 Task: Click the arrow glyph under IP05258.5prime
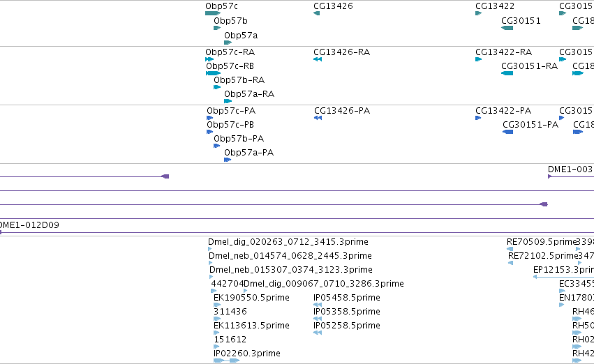click(x=318, y=333)
